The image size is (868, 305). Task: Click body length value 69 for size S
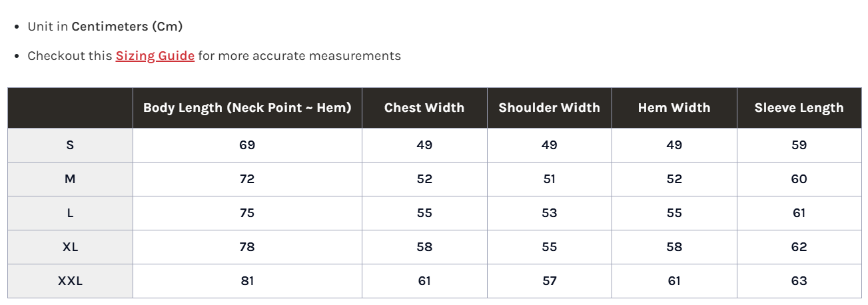(247, 145)
